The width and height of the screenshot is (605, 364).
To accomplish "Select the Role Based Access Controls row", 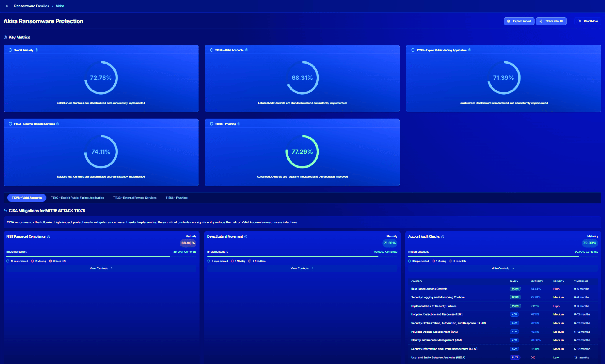I will [x=429, y=289].
